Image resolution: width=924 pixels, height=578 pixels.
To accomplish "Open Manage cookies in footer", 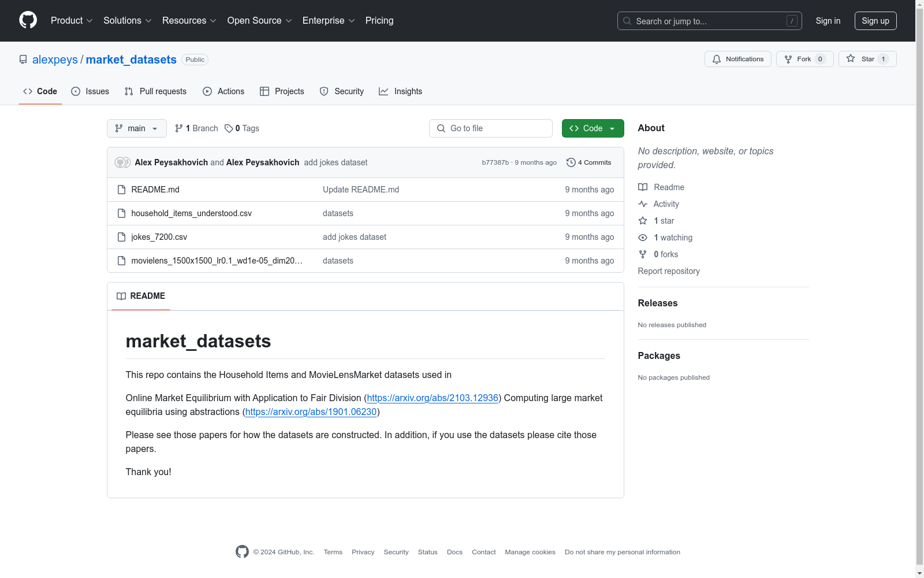I will (x=530, y=552).
